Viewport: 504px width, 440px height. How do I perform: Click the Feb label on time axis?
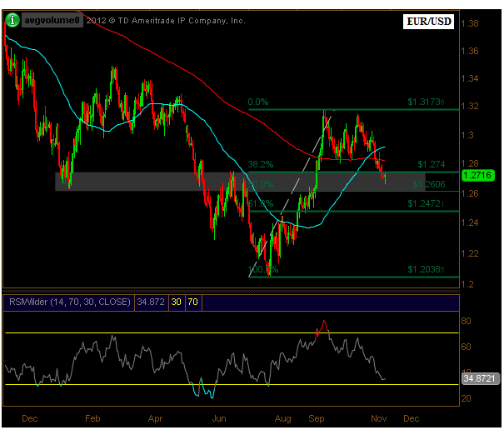[x=92, y=418]
